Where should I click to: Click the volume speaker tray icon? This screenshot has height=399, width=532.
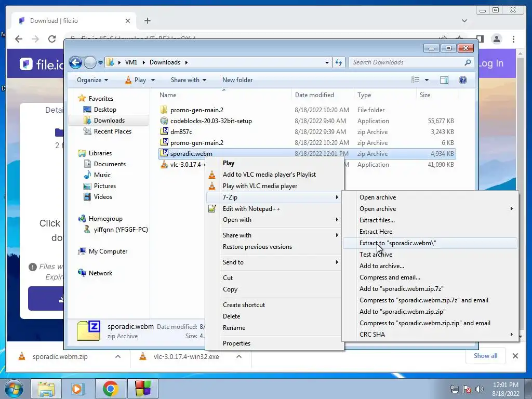click(x=479, y=389)
